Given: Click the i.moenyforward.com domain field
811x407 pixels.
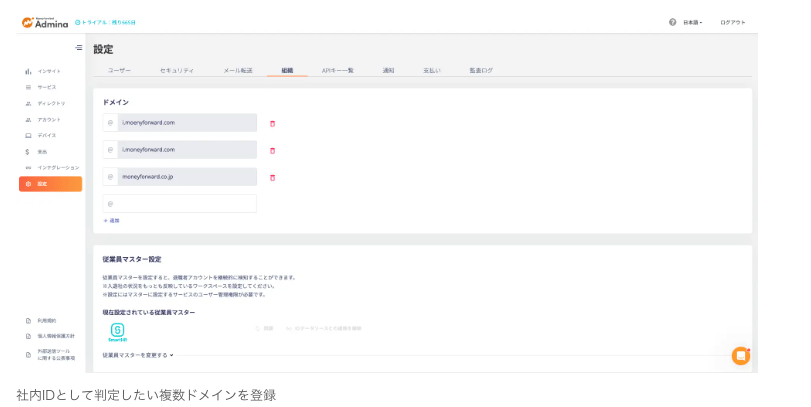Looking at the screenshot, I should [x=179, y=123].
